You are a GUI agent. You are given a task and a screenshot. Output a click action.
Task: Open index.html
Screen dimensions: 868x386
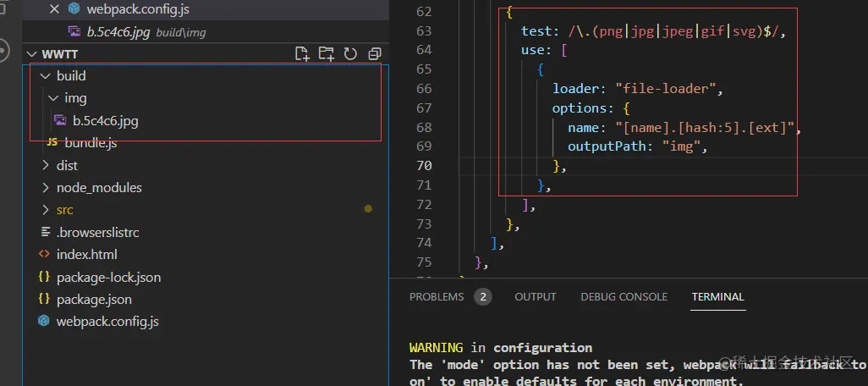pos(87,255)
